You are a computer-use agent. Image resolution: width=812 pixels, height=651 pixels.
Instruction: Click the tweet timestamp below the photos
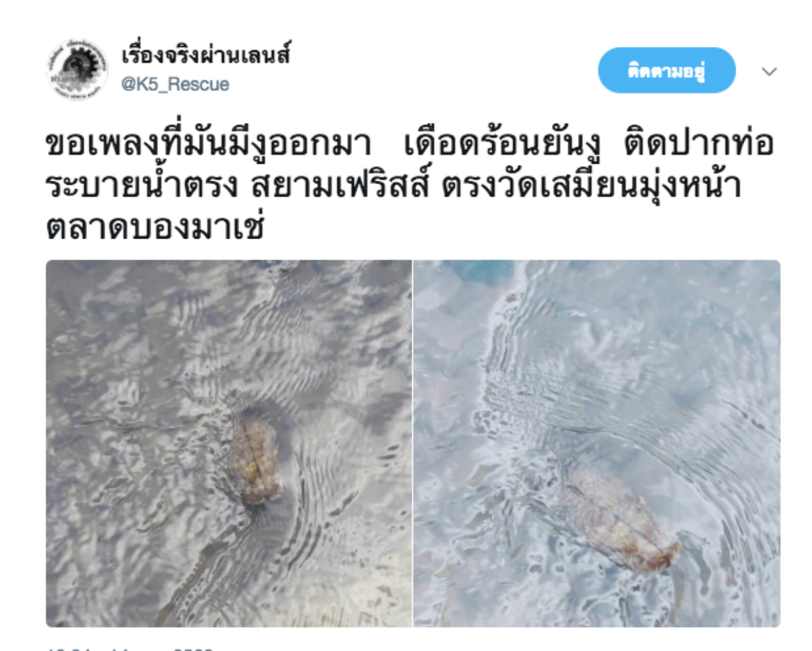(130, 647)
